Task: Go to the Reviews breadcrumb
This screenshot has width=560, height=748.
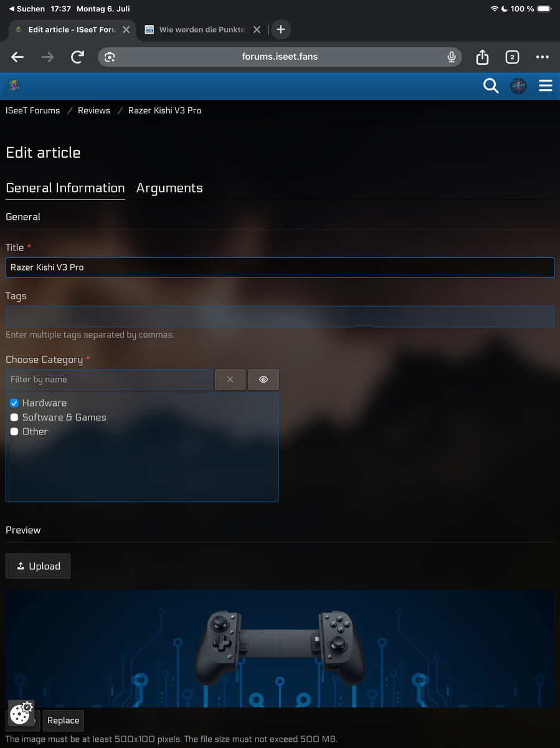Action: 94,110
